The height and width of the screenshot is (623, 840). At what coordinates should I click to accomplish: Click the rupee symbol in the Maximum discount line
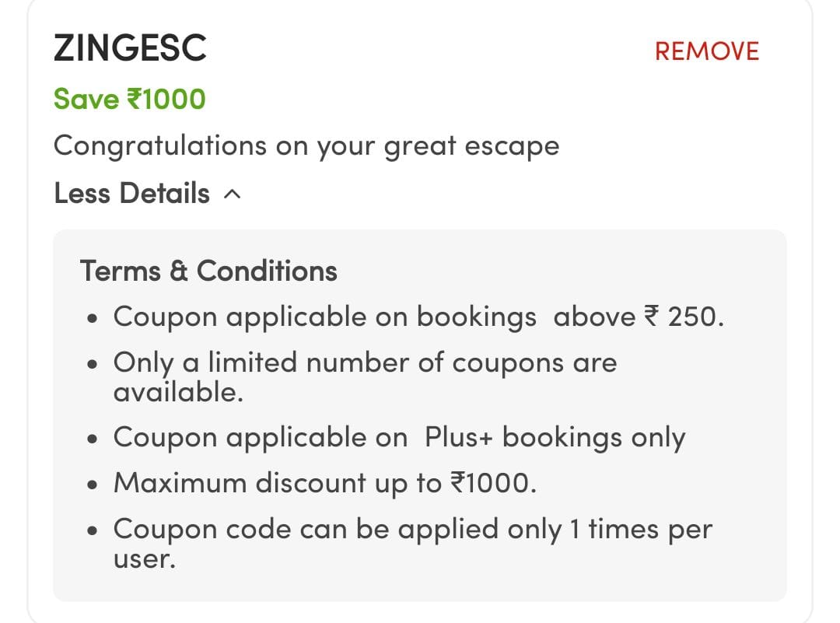[457, 484]
